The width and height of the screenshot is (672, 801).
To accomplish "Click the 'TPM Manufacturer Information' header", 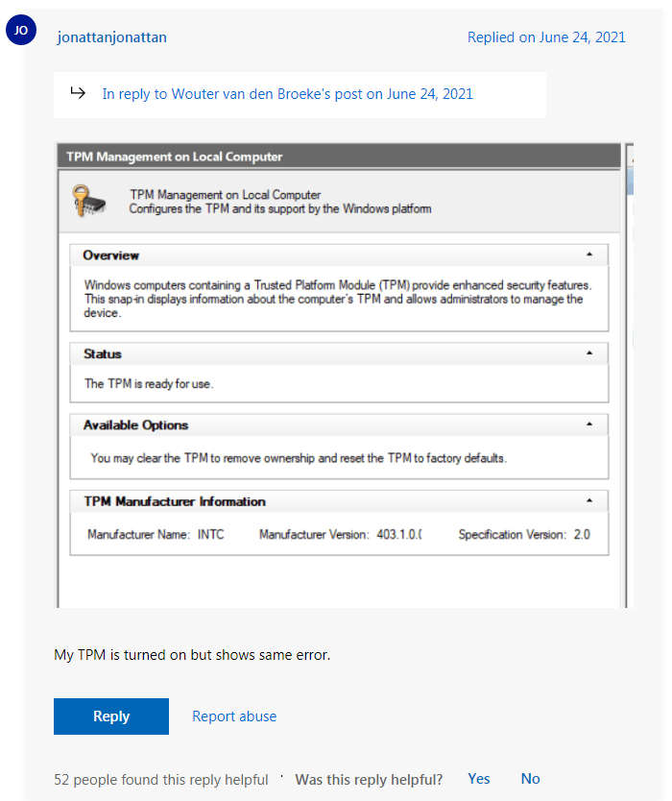I will click(x=339, y=501).
